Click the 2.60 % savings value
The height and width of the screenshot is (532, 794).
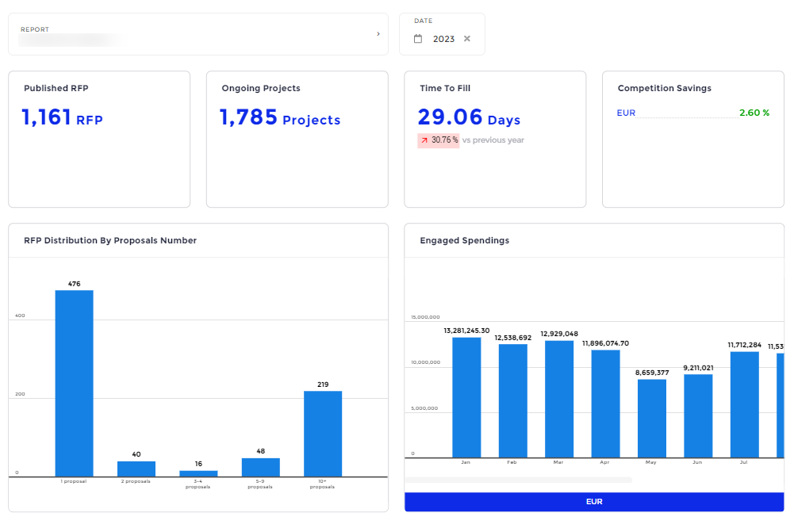coord(754,113)
